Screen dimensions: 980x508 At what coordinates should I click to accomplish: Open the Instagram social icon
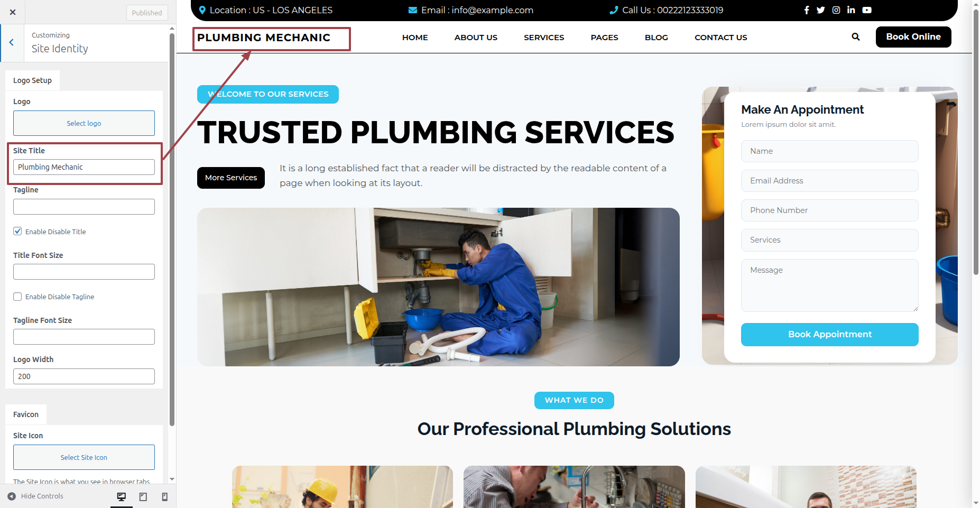(836, 10)
